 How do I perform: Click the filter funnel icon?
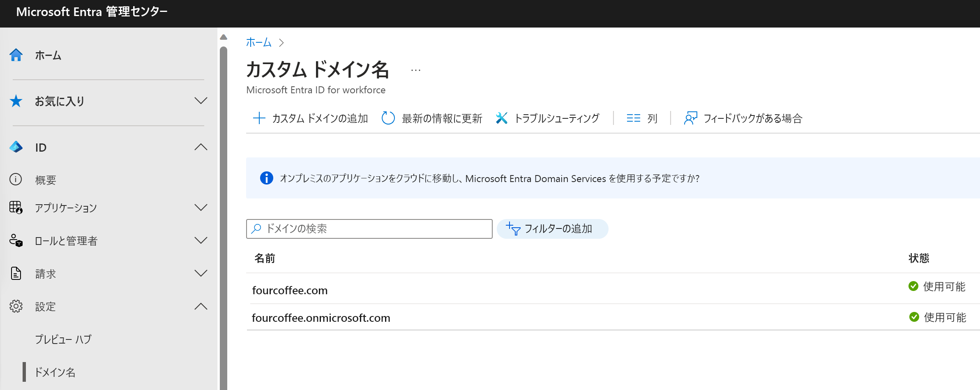(513, 228)
